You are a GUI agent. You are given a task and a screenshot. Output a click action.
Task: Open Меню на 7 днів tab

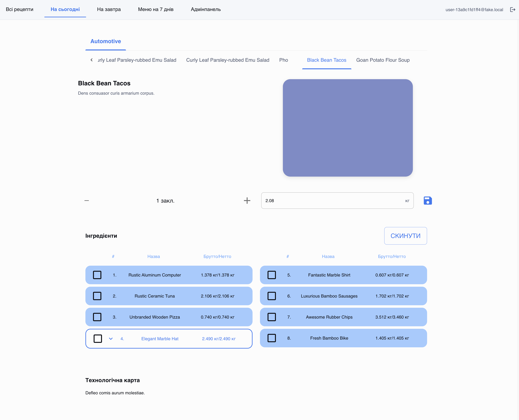tap(156, 9)
